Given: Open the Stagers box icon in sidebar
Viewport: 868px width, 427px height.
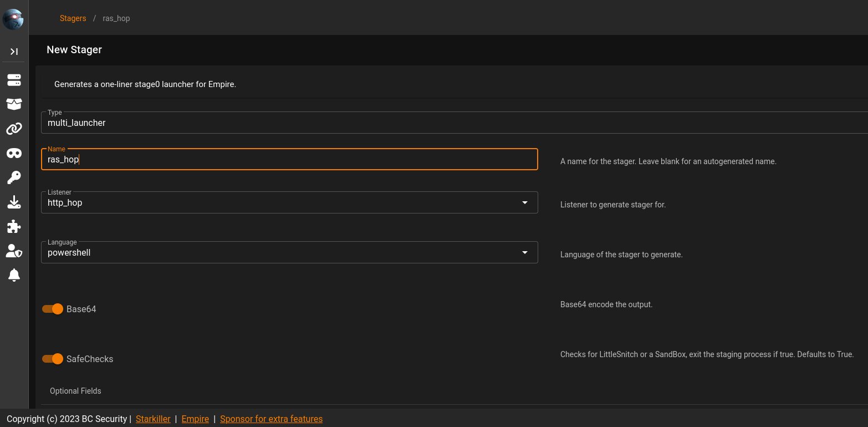Looking at the screenshot, I should pos(14,104).
